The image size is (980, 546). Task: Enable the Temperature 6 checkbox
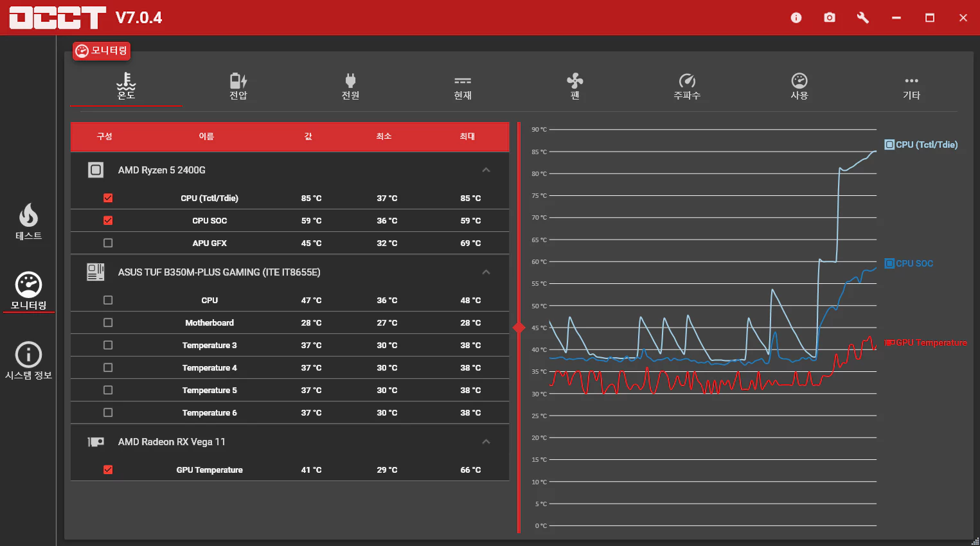point(108,412)
